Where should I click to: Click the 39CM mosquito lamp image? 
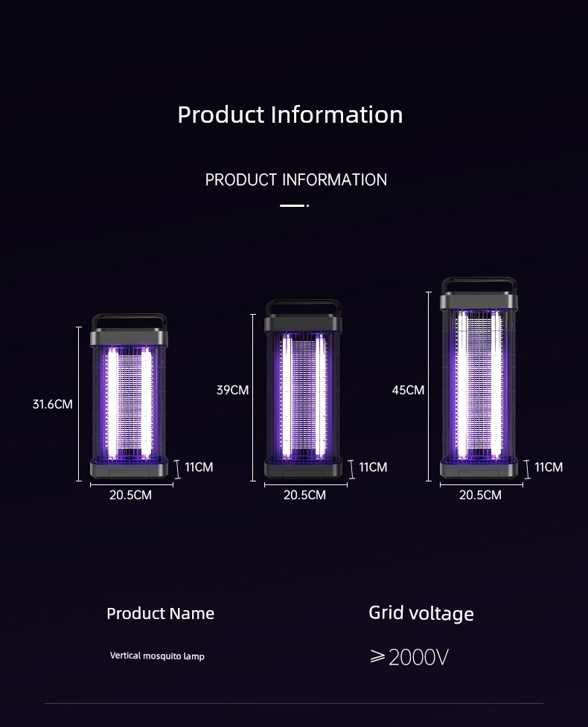pos(303,389)
